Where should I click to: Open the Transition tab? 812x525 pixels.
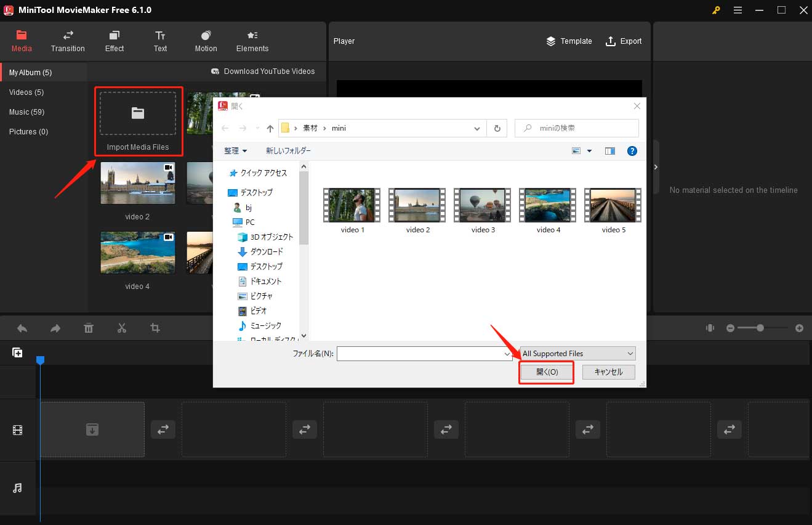(x=68, y=41)
